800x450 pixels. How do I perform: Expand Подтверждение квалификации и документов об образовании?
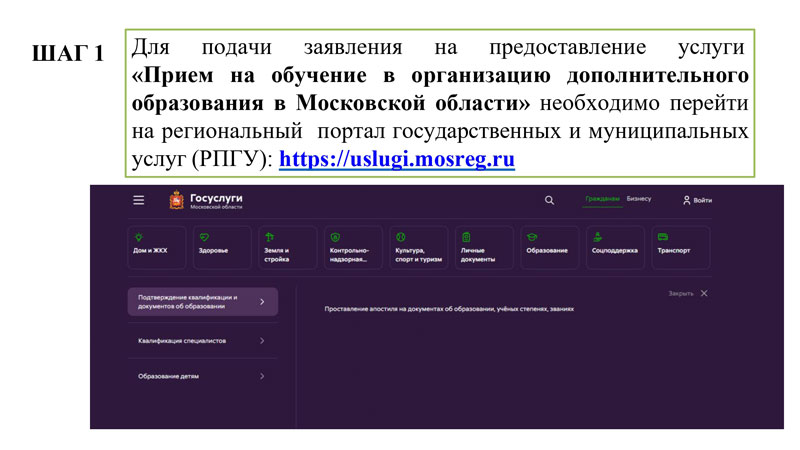tap(202, 301)
